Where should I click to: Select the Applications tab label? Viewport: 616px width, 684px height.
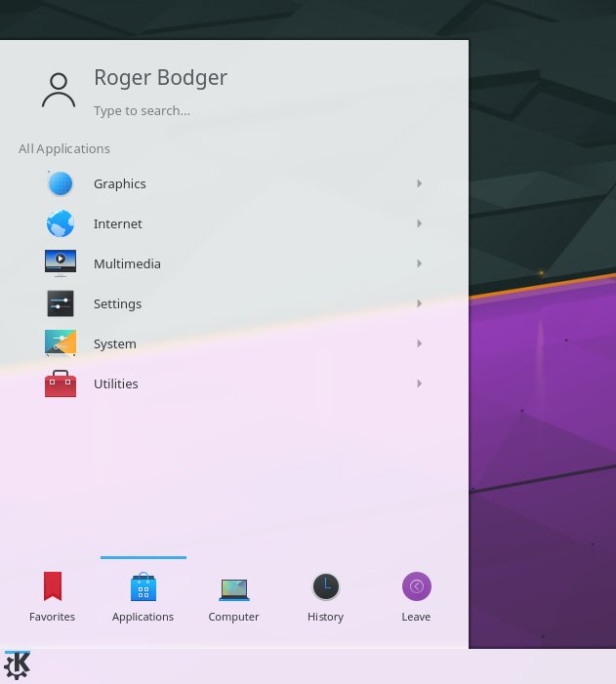click(x=143, y=618)
